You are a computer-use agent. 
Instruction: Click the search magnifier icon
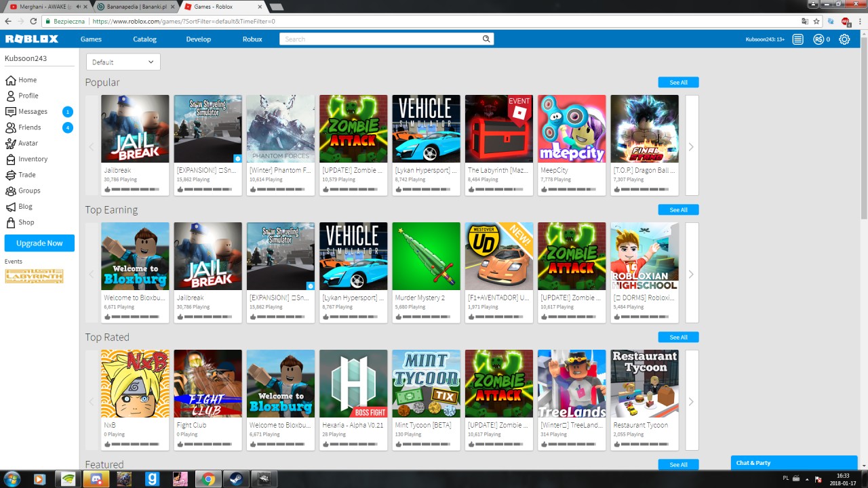click(x=486, y=39)
